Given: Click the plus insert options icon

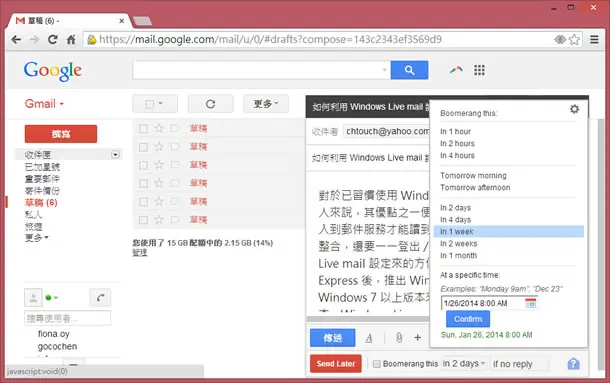Looking at the screenshot, I should point(417,338).
